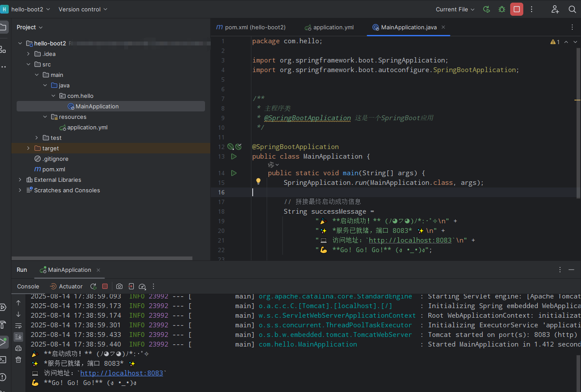This screenshot has width=581, height=392.
Task: Open the Current File run configuration dropdown
Action: 455,9
